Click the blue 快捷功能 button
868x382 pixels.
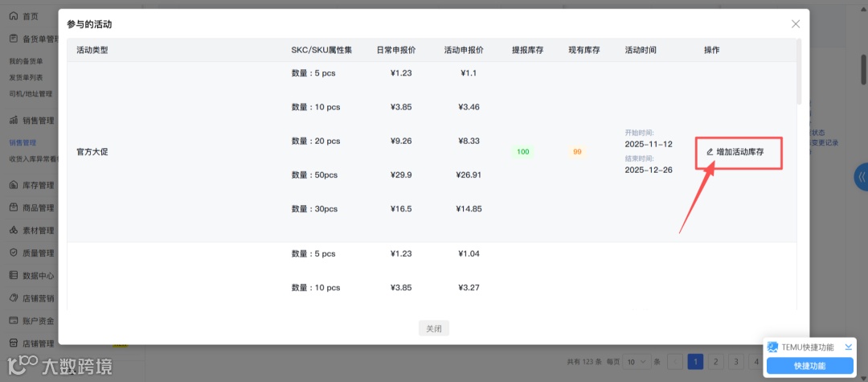click(810, 366)
